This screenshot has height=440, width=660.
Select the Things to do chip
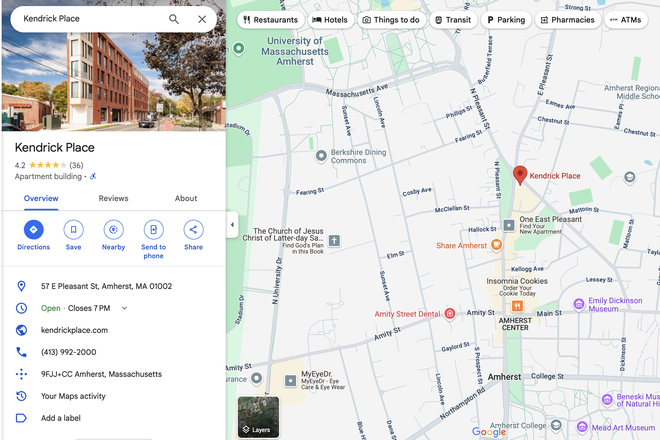tap(391, 20)
